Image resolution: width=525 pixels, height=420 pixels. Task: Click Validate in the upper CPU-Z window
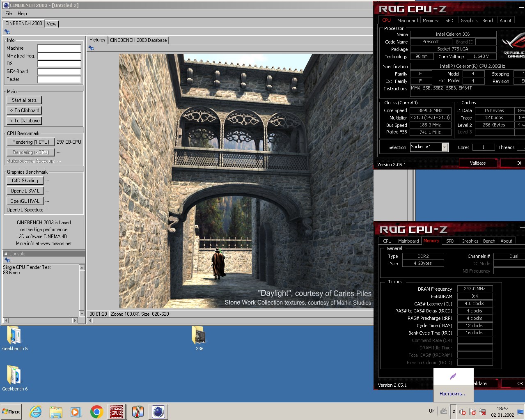tap(478, 163)
